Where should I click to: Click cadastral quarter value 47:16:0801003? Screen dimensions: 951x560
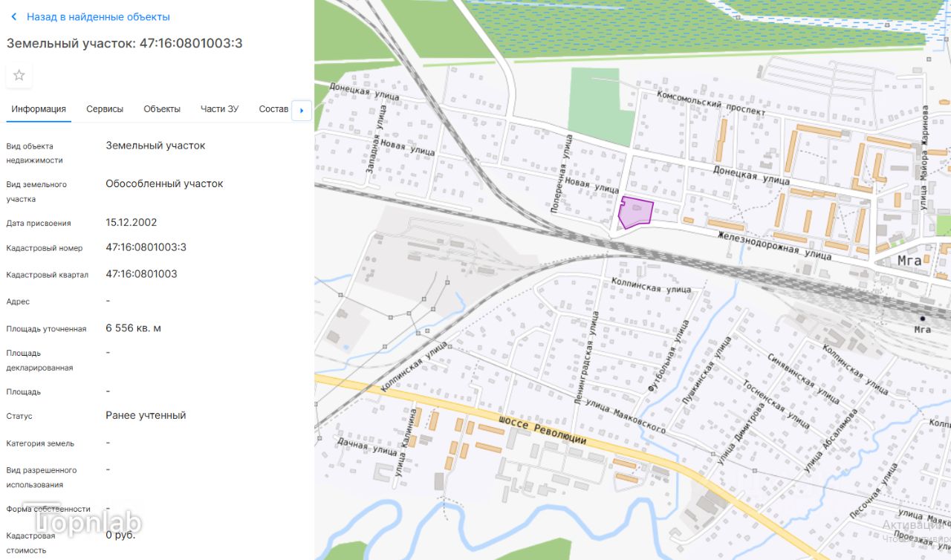[141, 274]
